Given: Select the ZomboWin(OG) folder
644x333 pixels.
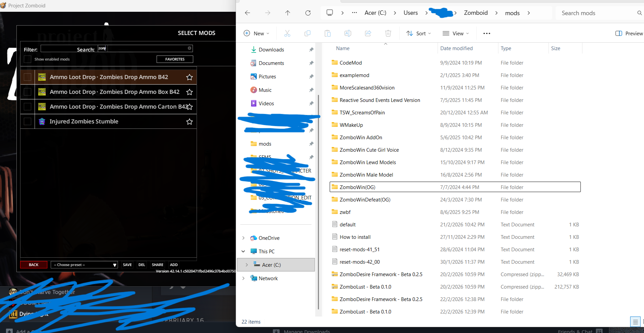Looking at the screenshot, I should (x=455, y=187).
